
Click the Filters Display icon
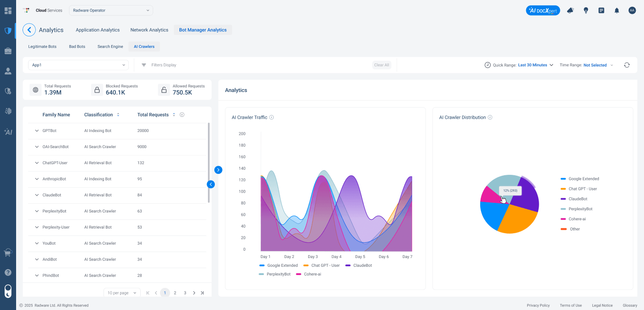pyautogui.click(x=144, y=65)
